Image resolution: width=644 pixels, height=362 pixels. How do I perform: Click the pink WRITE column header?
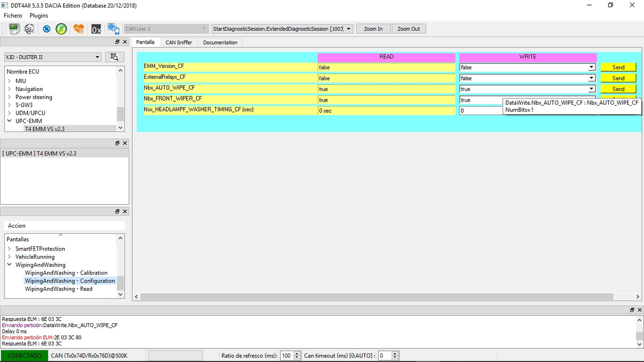click(528, 57)
